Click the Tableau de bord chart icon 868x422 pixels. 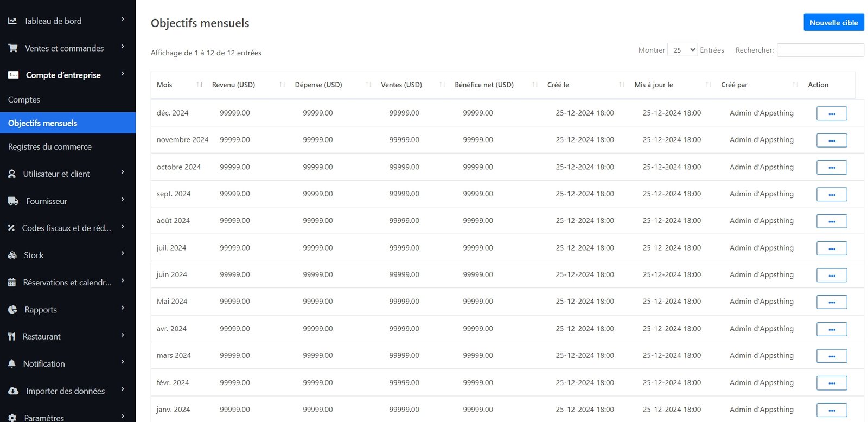(x=12, y=21)
